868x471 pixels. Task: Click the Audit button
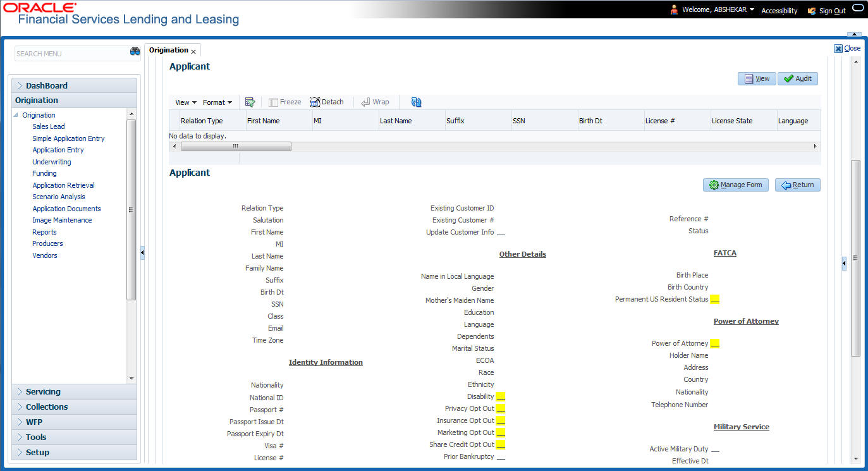[x=798, y=78]
